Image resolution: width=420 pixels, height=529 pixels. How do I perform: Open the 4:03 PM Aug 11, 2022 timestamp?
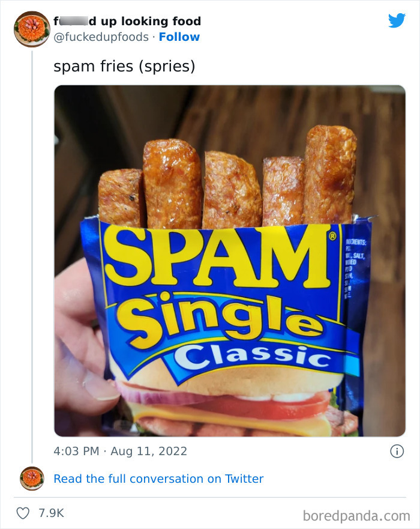120,451
